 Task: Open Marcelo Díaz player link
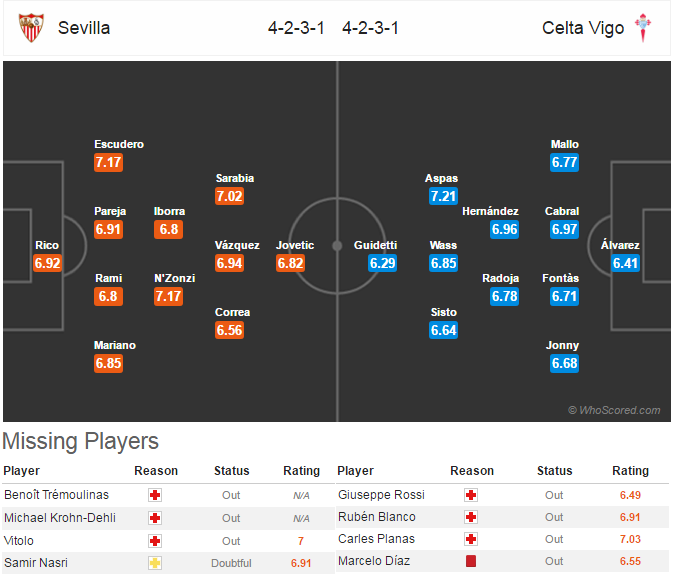[374, 561]
